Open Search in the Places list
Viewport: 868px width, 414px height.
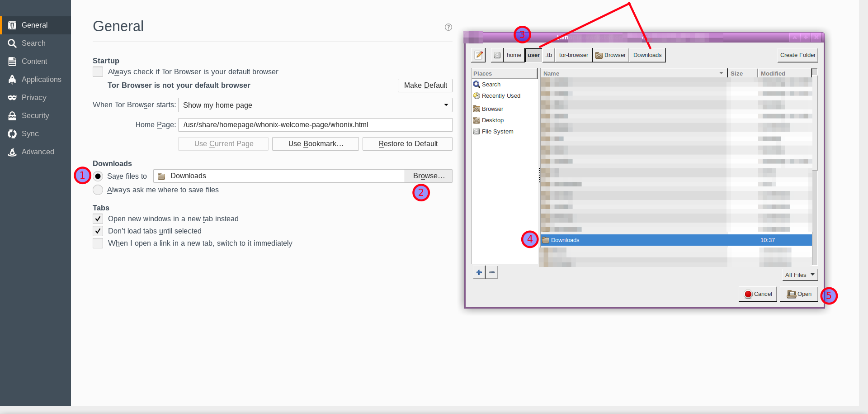pyautogui.click(x=491, y=85)
